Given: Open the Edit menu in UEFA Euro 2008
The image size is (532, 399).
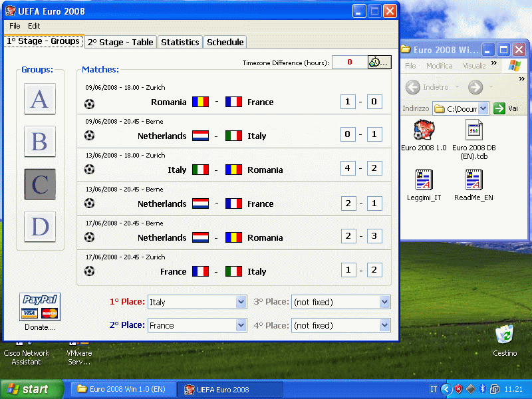Looking at the screenshot, I should (34, 26).
